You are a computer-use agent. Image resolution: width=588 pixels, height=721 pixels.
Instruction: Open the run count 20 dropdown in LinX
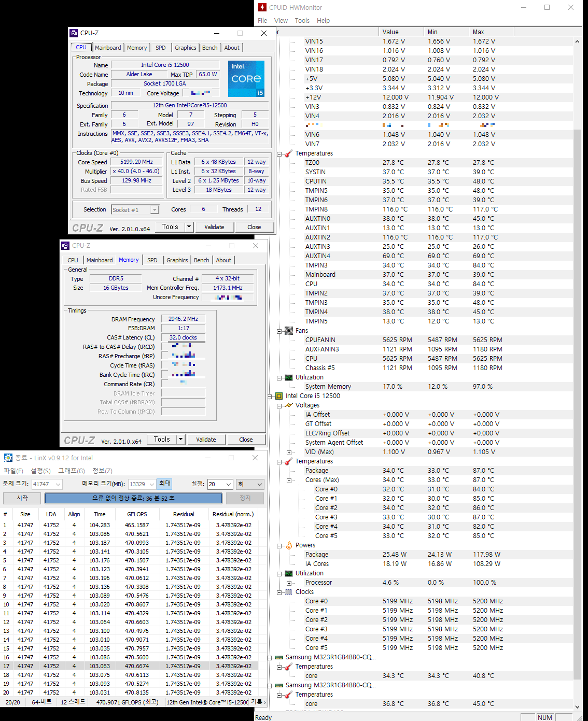pos(228,484)
